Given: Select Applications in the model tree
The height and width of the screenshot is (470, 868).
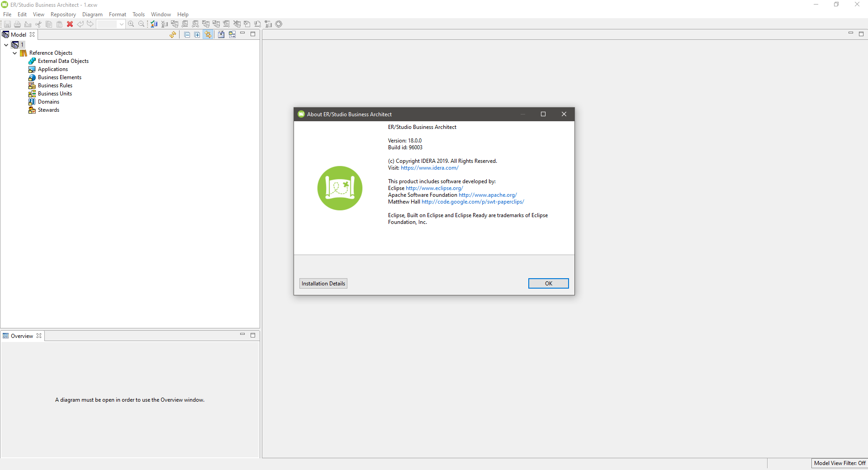Looking at the screenshot, I should tap(53, 69).
